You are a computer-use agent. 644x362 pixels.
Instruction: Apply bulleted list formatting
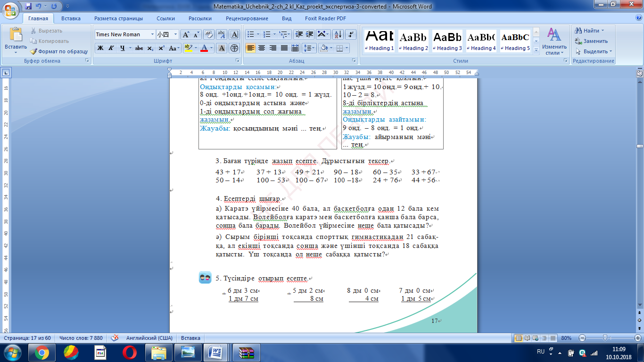pos(250,34)
